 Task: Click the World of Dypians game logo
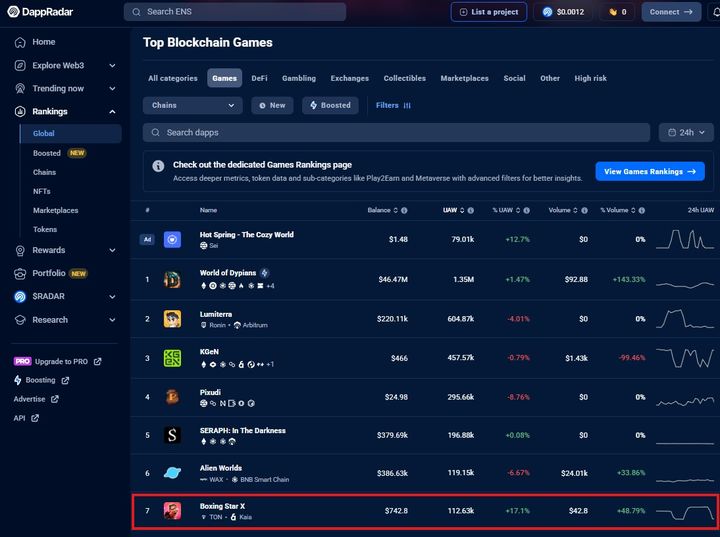172,279
